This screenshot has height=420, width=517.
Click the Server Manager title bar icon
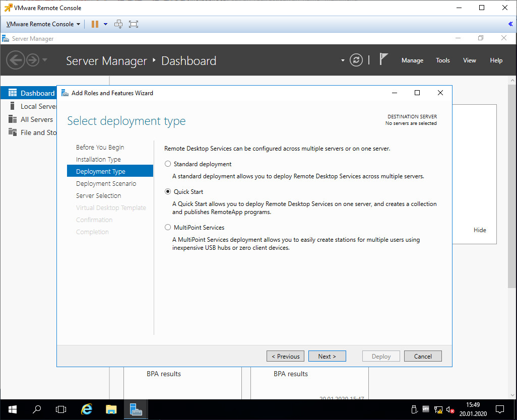[5, 39]
